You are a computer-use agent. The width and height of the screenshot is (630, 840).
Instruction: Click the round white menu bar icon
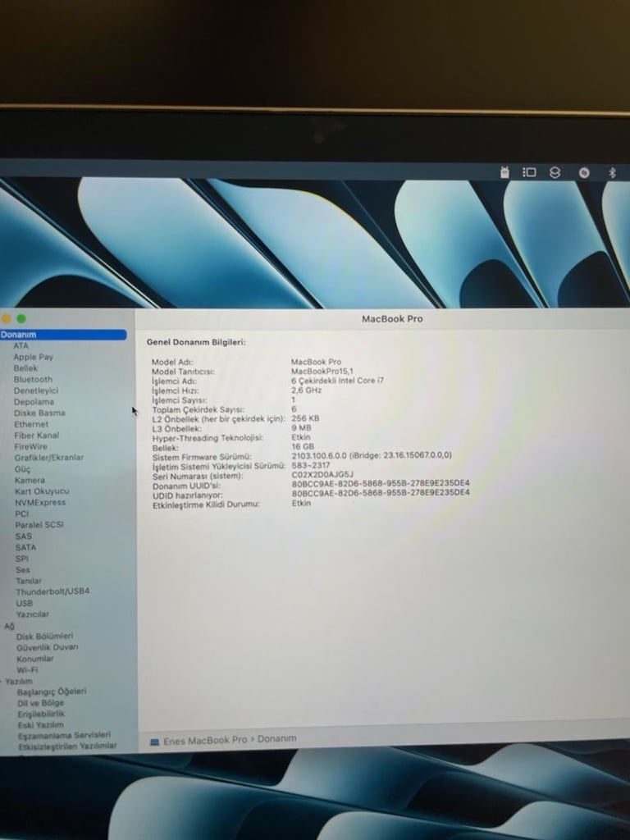tap(584, 172)
